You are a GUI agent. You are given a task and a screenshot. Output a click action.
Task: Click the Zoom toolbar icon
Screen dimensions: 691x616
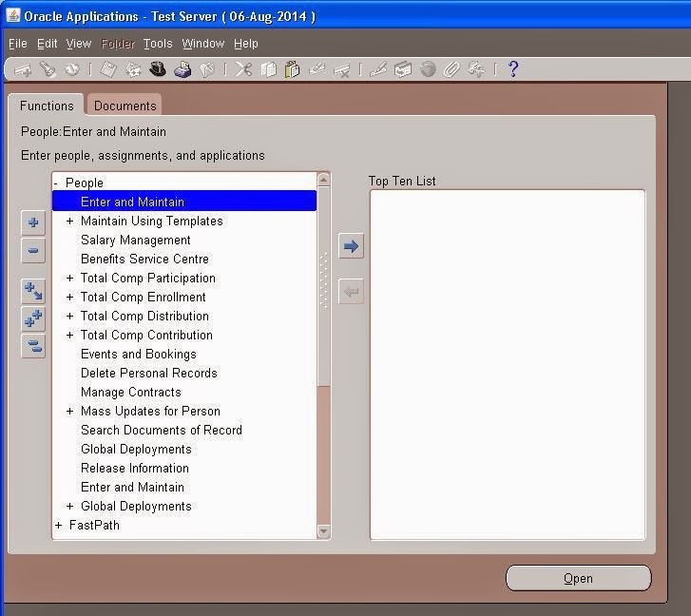(x=402, y=69)
